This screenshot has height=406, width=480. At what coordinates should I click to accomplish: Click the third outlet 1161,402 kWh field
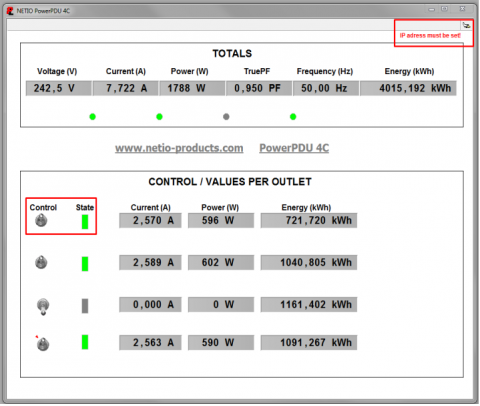[309, 305]
